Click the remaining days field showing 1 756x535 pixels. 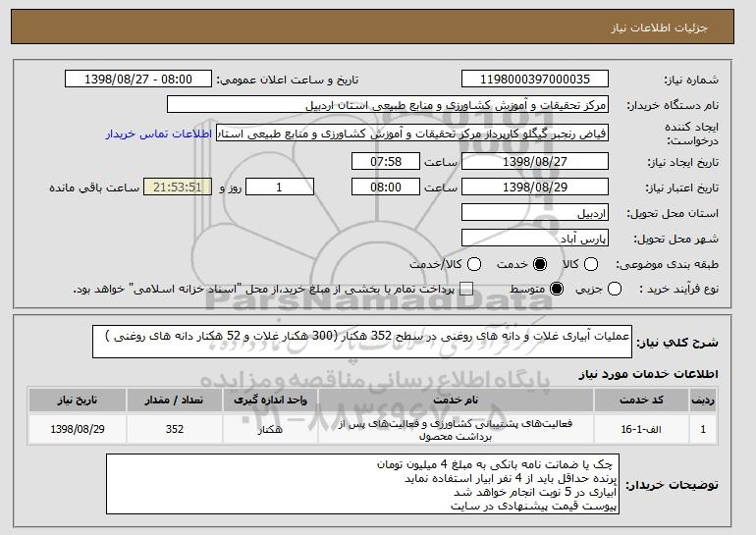tap(280, 187)
